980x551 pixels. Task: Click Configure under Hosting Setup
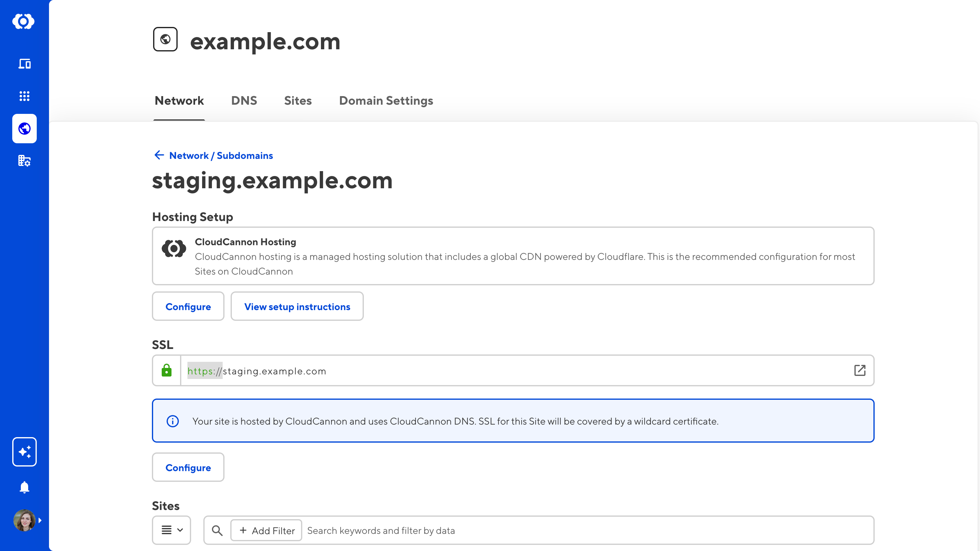coord(188,306)
